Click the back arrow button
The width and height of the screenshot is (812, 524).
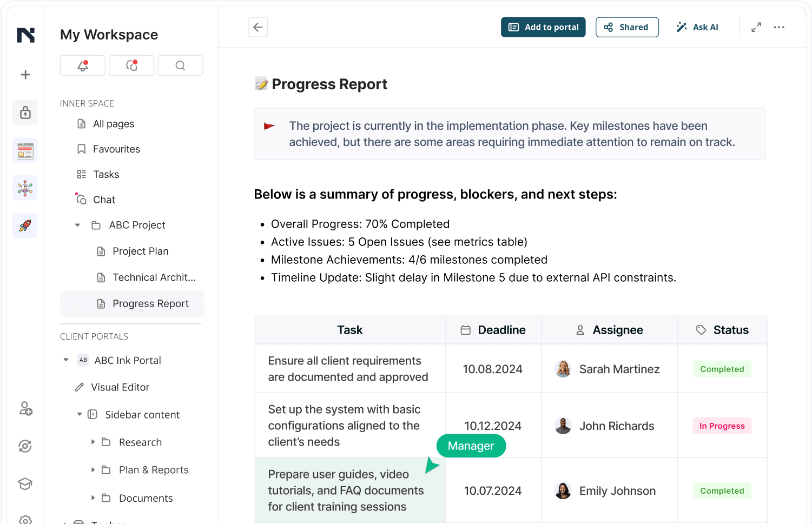coord(258,27)
